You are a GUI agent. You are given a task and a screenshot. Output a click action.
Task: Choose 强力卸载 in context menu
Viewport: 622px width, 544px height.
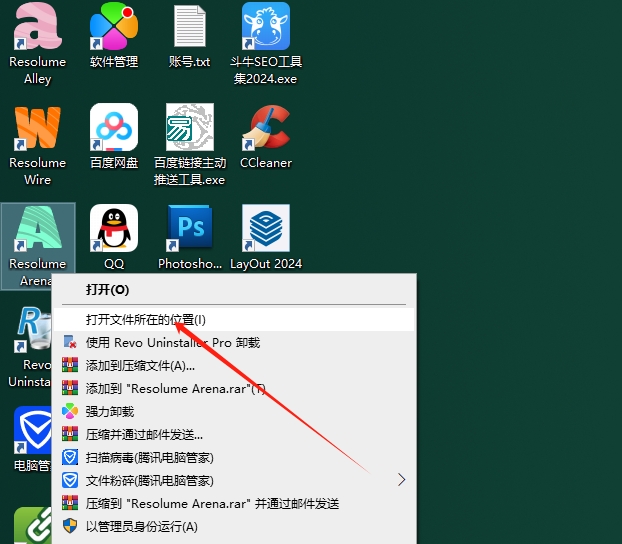(234, 411)
